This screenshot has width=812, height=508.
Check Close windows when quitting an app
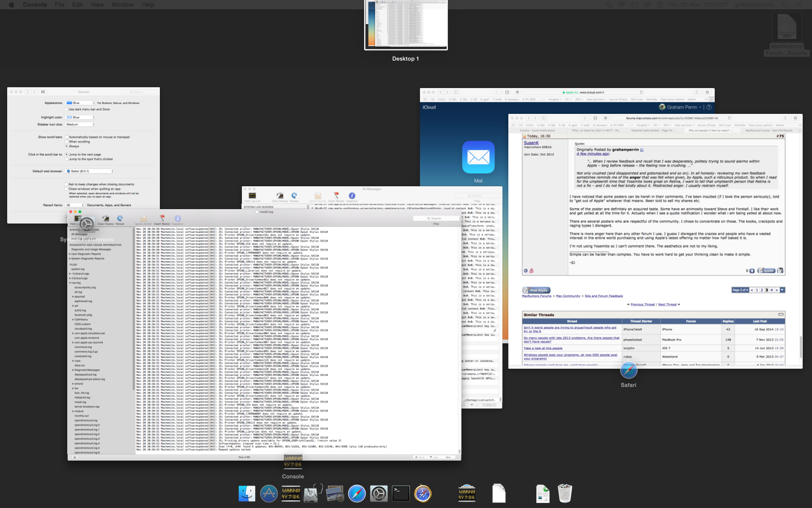[66, 189]
